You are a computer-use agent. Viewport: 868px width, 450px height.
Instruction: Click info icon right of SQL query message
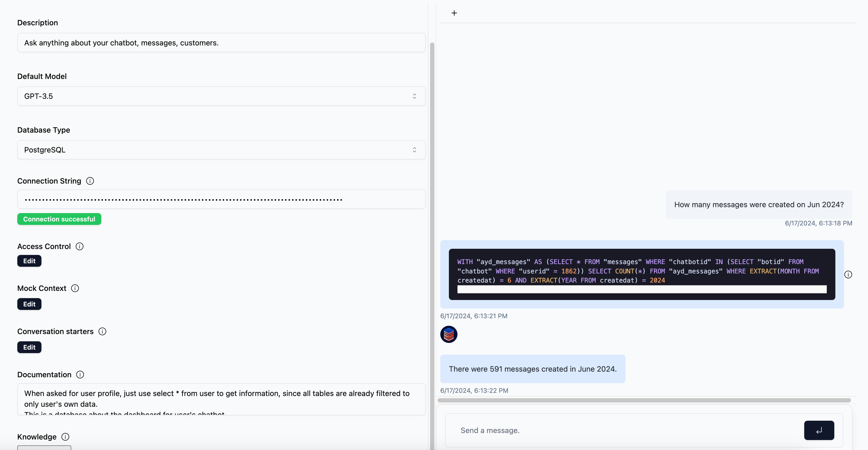pos(848,274)
